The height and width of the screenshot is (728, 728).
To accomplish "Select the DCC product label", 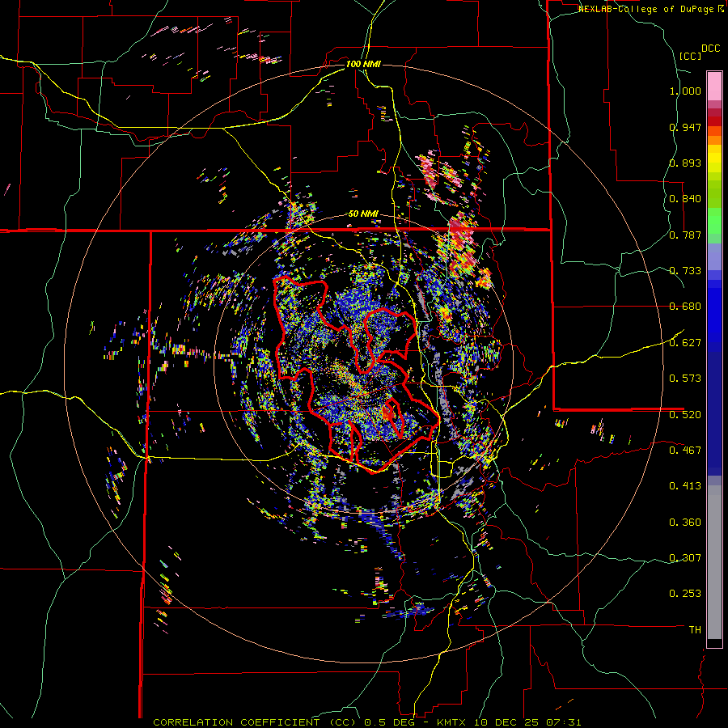I will (x=710, y=49).
